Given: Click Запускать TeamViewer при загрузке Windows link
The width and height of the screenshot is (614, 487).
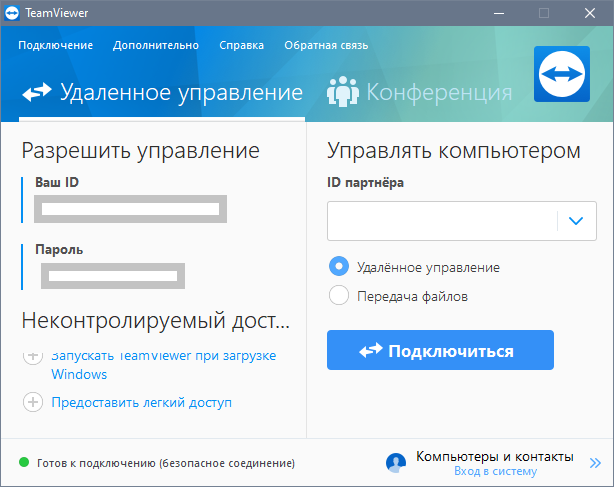Looking at the screenshot, I should [x=164, y=365].
